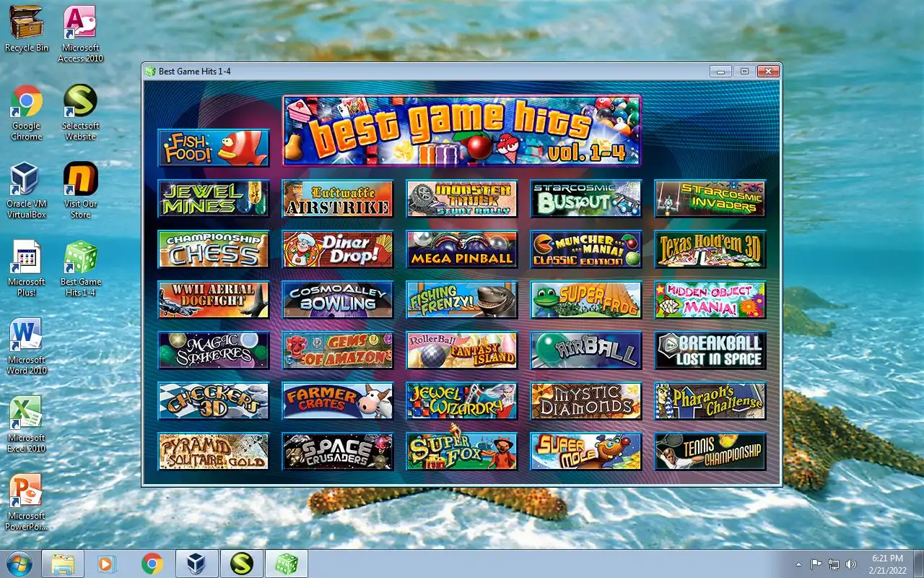
Task: Show hidden system tray icons
Action: [x=798, y=564]
